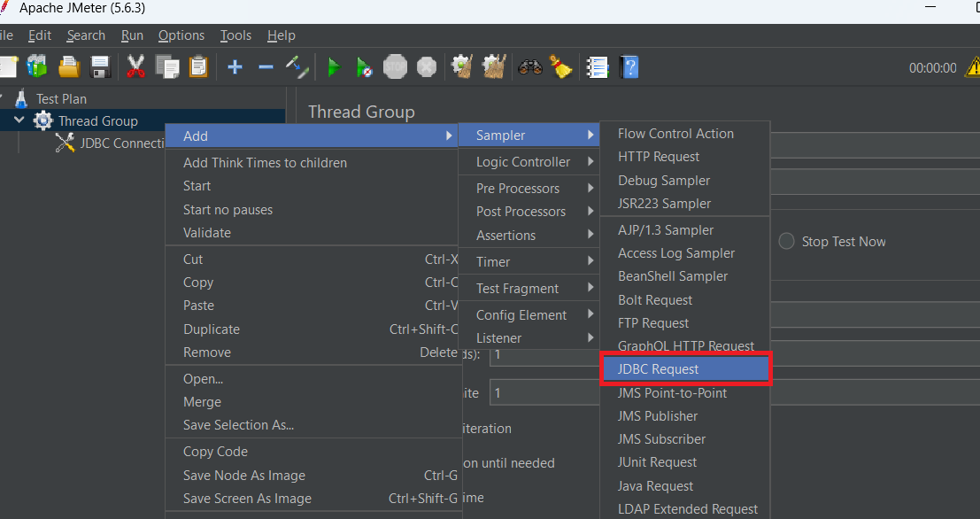
Task: Click the Clear All double-broom icon
Action: click(494, 66)
